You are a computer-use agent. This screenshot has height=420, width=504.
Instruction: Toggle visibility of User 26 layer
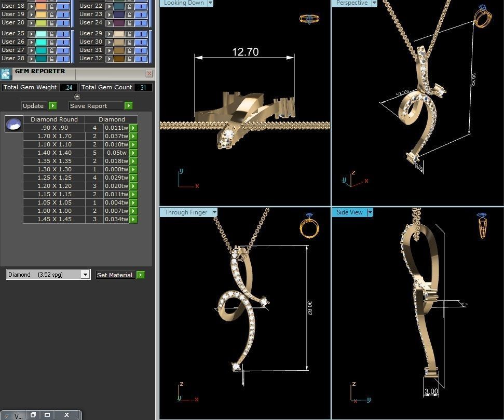point(63,42)
